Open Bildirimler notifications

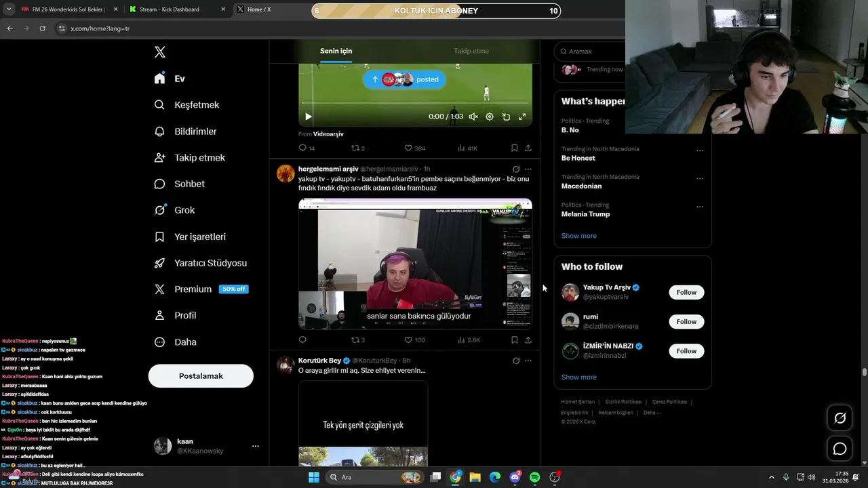[185, 131]
